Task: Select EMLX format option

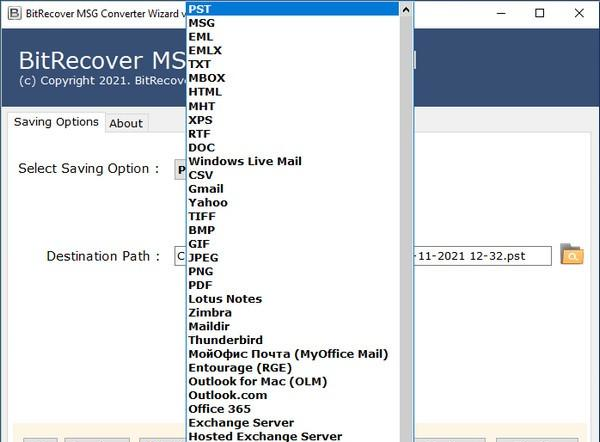Action: (293, 51)
